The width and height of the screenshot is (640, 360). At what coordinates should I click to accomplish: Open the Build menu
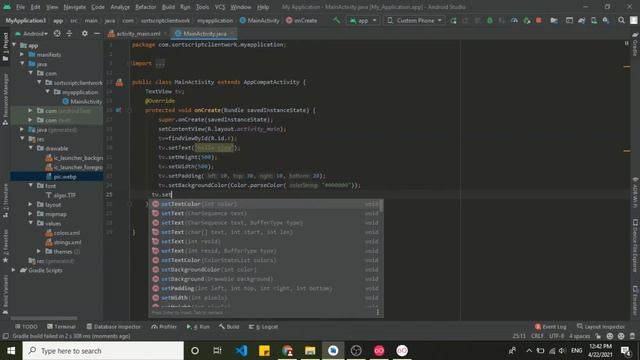(x=168, y=7)
